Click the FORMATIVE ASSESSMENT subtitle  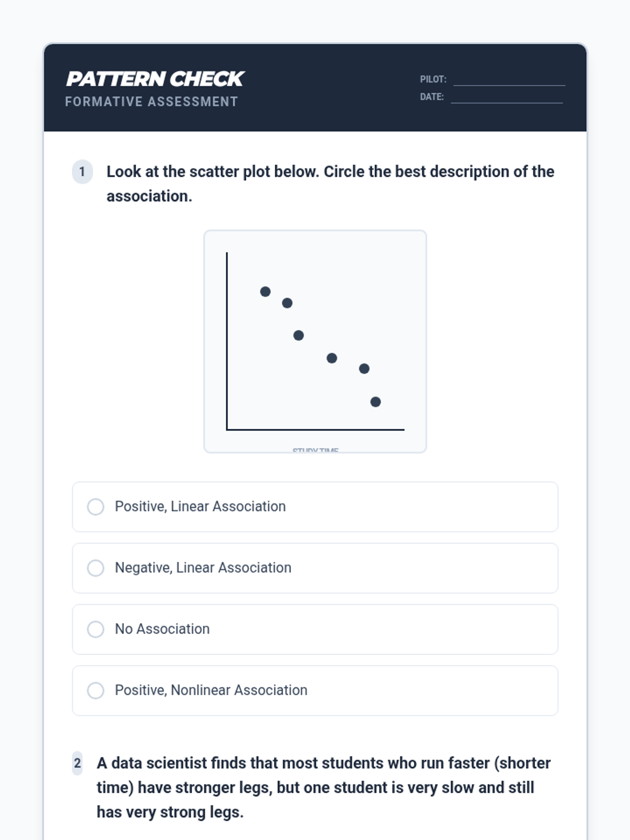click(151, 102)
